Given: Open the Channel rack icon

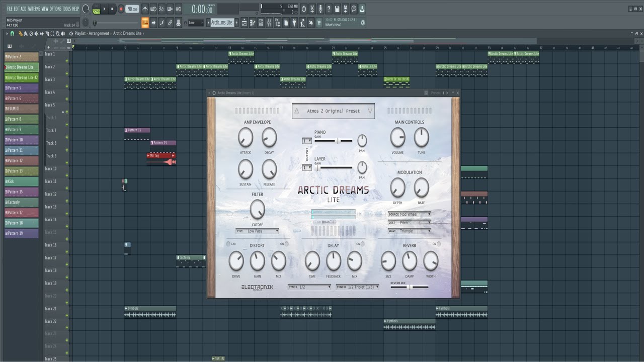Looking at the screenshot, I should point(261,22).
